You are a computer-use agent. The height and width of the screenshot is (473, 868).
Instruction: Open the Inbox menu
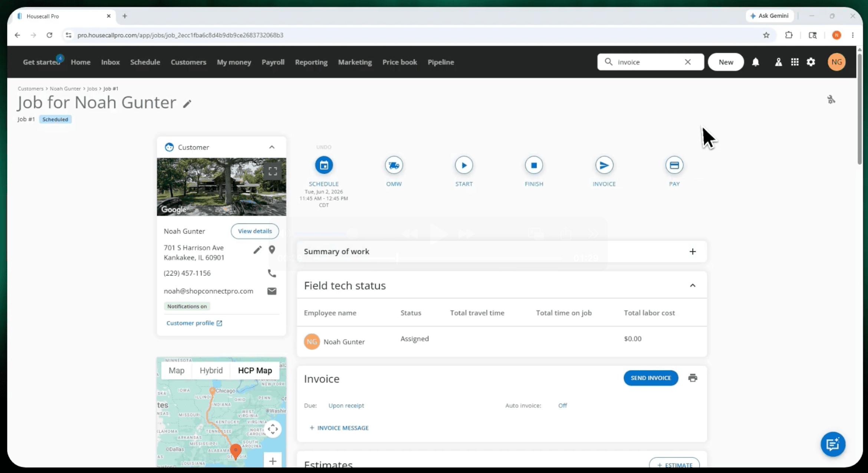[111, 62]
